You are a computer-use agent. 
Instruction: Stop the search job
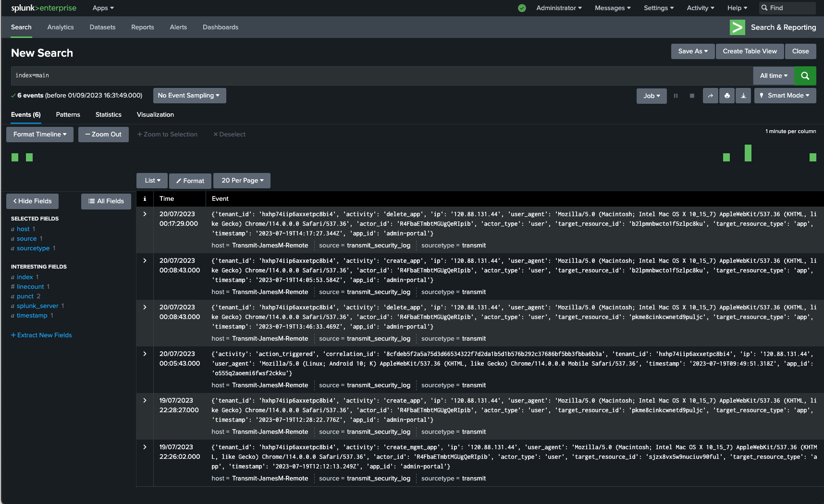coord(692,96)
